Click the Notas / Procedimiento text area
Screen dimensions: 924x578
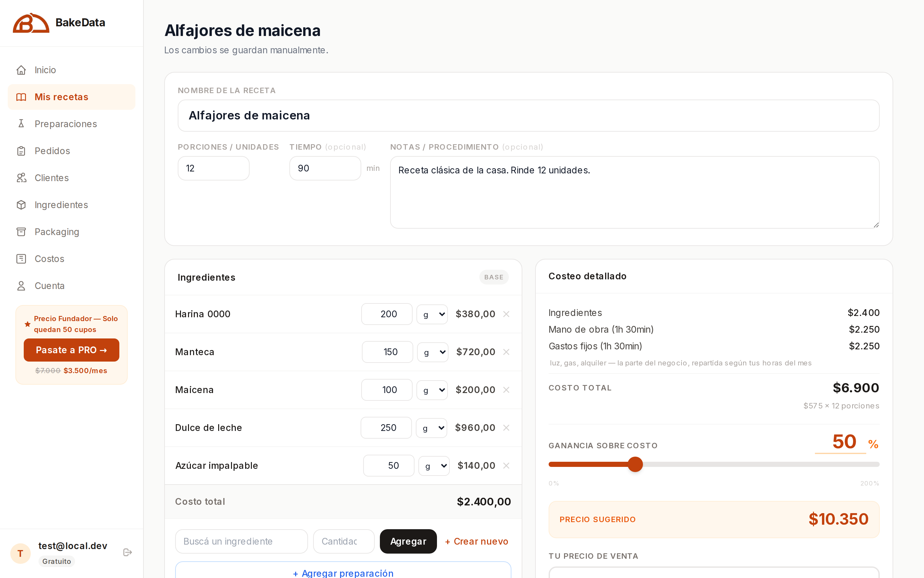tap(635, 192)
